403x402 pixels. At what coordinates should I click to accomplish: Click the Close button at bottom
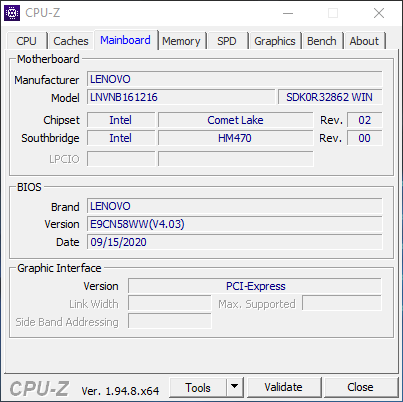pyautogui.click(x=360, y=387)
